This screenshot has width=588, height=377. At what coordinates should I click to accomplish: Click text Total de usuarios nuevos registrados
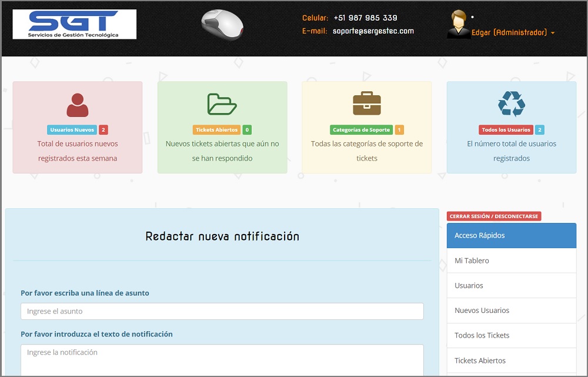tap(78, 151)
